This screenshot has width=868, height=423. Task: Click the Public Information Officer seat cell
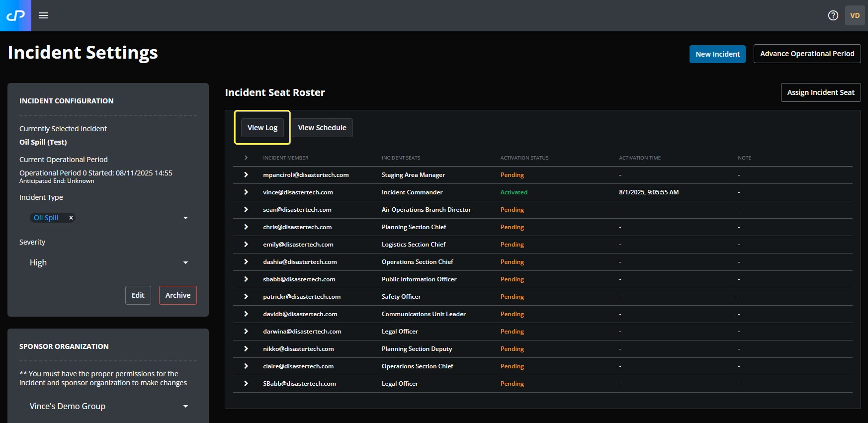(419, 279)
